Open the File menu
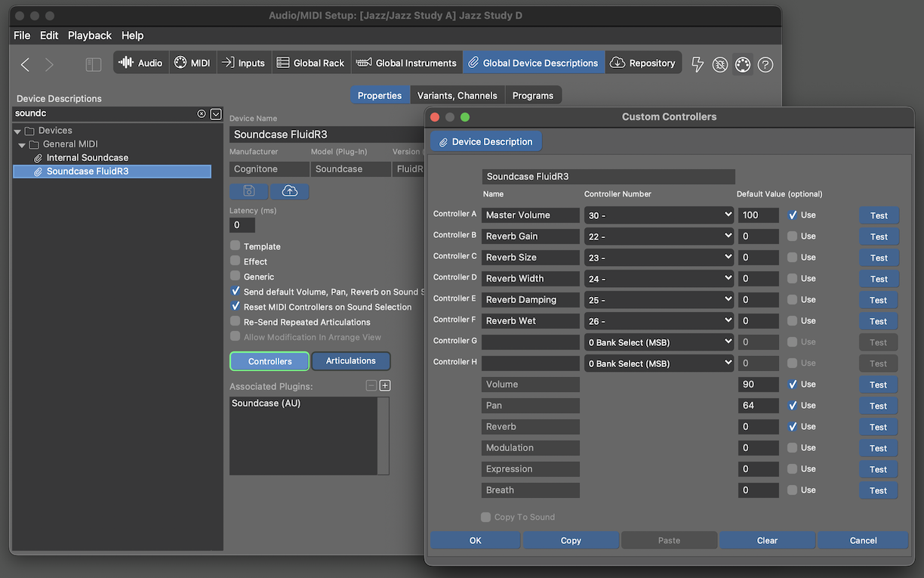The height and width of the screenshot is (578, 924). pyautogui.click(x=22, y=36)
